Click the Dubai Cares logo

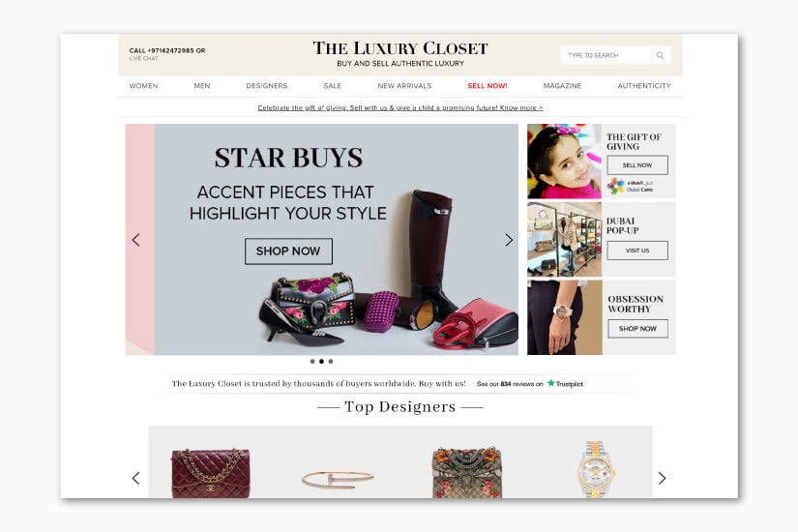coord(630,186)
